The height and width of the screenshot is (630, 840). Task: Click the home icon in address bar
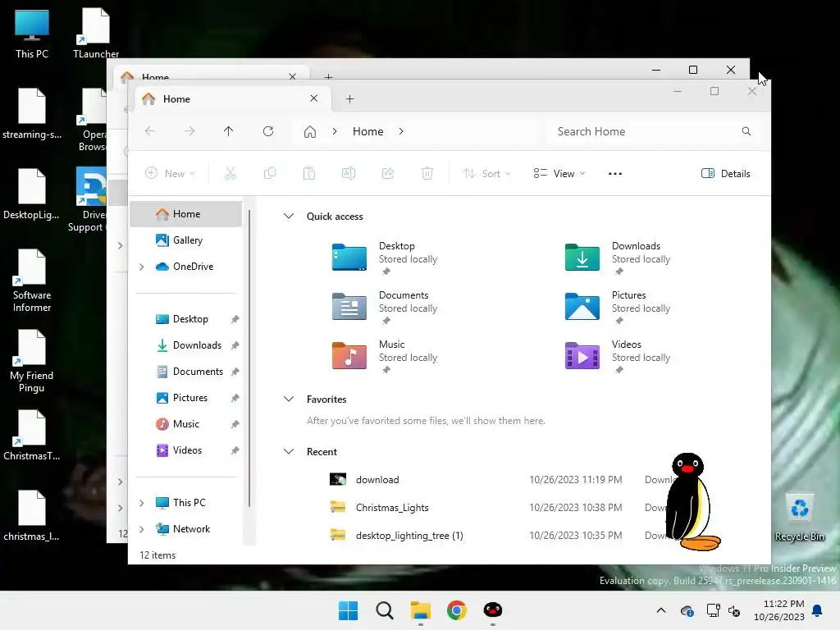click(x=309, y=132)
